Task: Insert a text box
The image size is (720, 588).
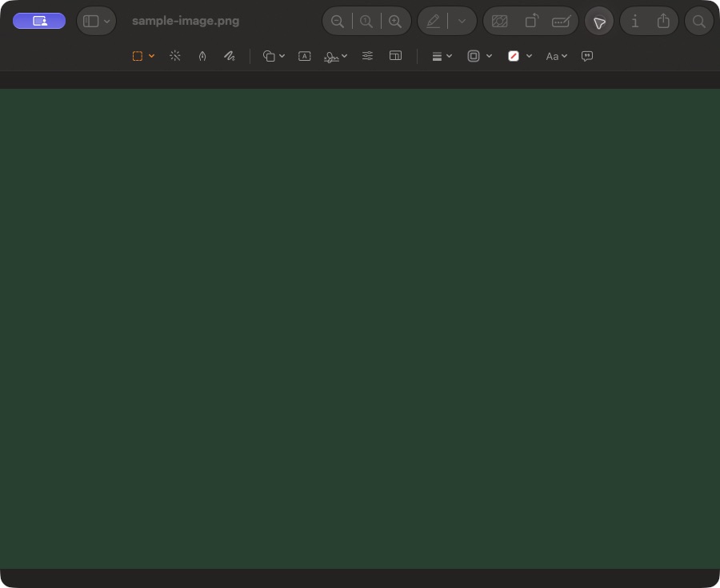Action: point(305,56)
